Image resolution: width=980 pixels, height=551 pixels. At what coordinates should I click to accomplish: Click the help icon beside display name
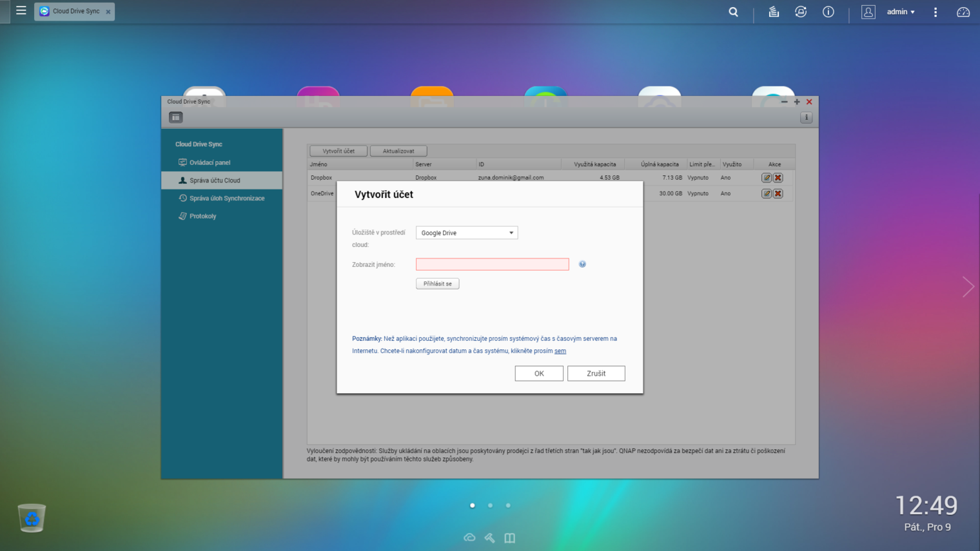[582, 264]
